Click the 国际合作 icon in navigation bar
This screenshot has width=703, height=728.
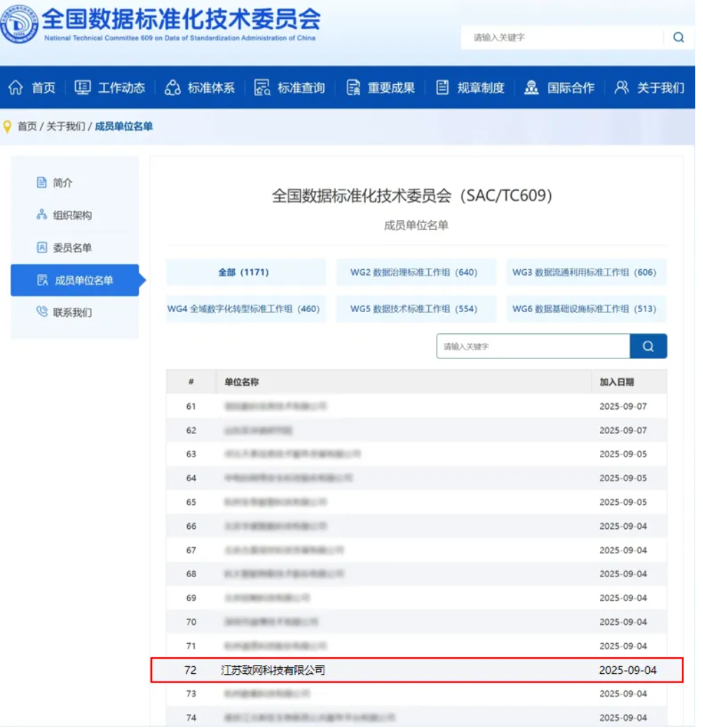pyautogui.click(x=531, y=88)
